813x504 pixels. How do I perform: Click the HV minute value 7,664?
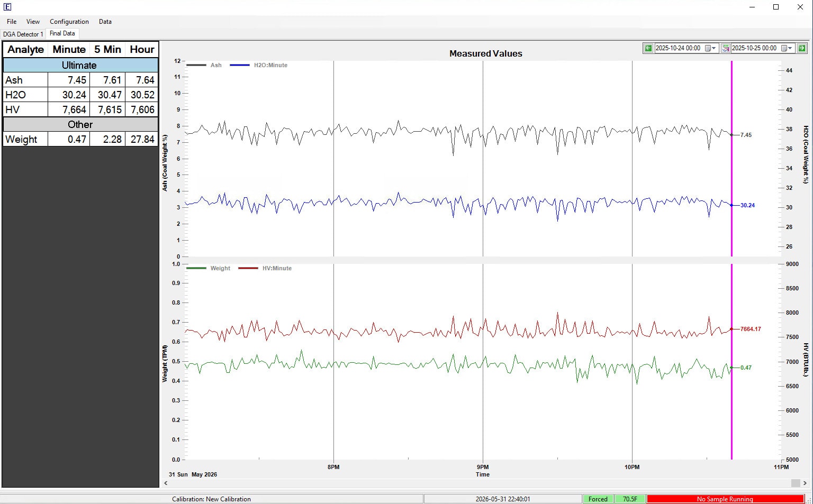pos(69,109)
